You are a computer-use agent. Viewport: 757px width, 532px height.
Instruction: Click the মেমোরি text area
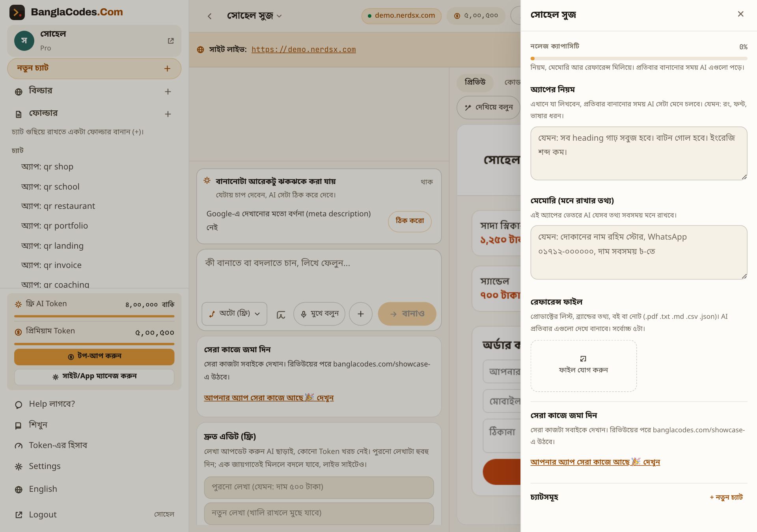[639, 252]
